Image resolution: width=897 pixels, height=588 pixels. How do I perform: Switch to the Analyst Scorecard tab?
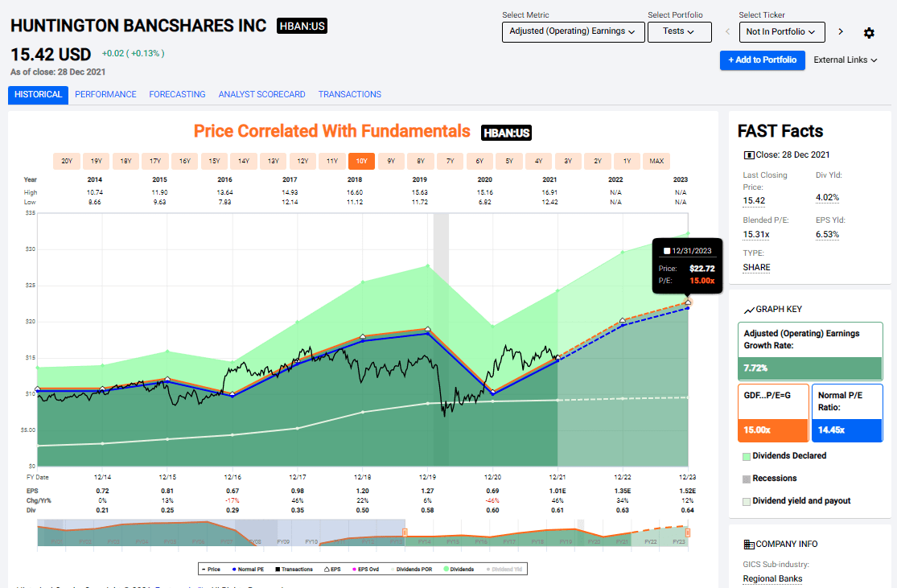point(261,95)
